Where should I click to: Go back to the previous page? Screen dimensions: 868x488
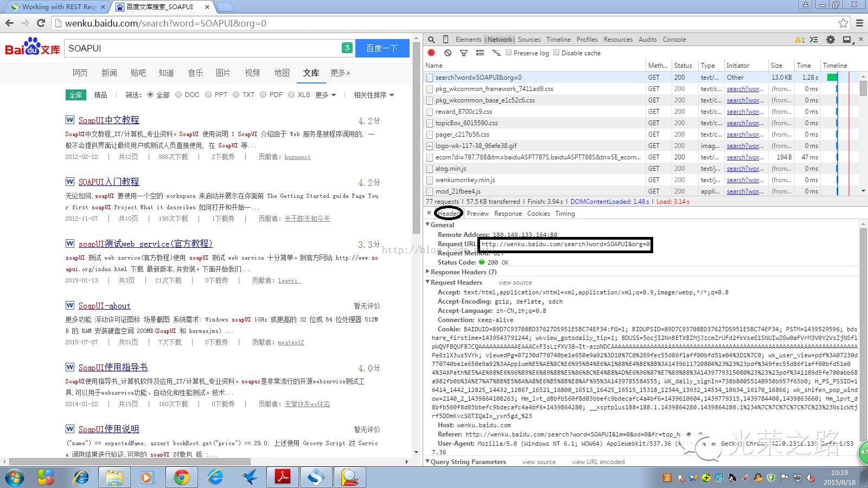(9, 23)
